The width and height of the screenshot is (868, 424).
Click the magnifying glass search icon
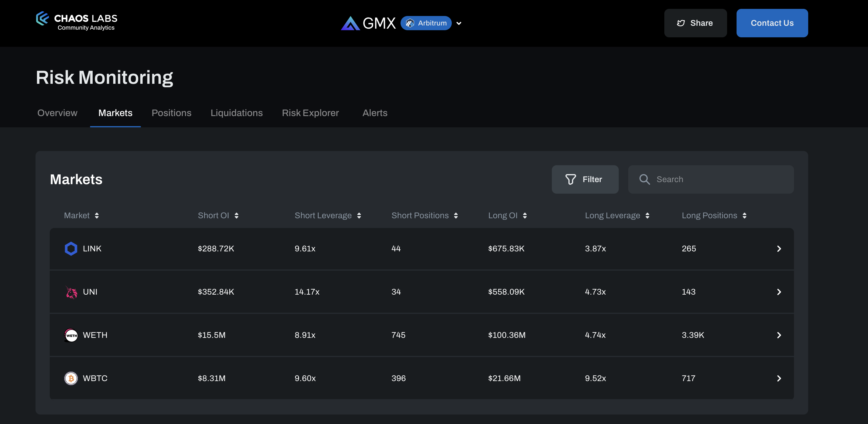[644, 179]
